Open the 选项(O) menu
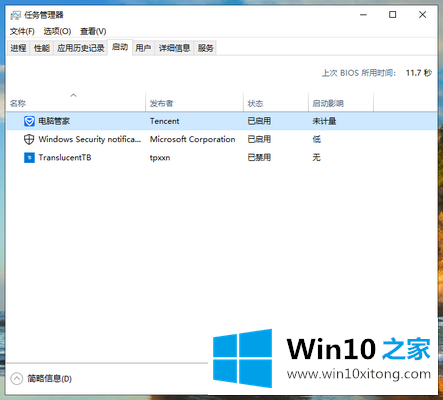443x400 pixels. (x=57, y=31)
